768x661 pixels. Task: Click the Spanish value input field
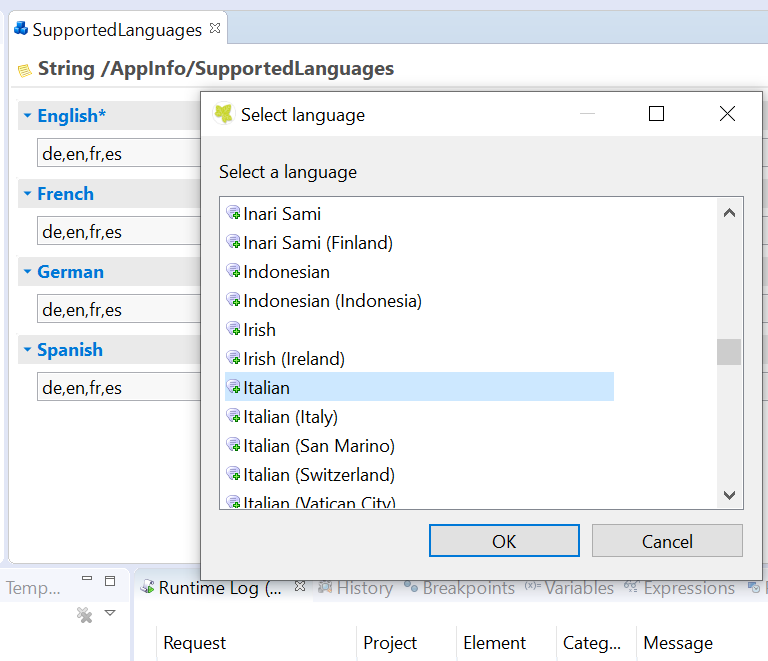coord(119,386)
